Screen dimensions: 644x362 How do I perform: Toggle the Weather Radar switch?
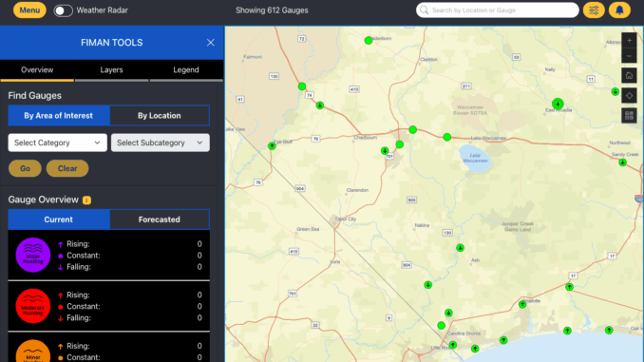pos(64,10)
